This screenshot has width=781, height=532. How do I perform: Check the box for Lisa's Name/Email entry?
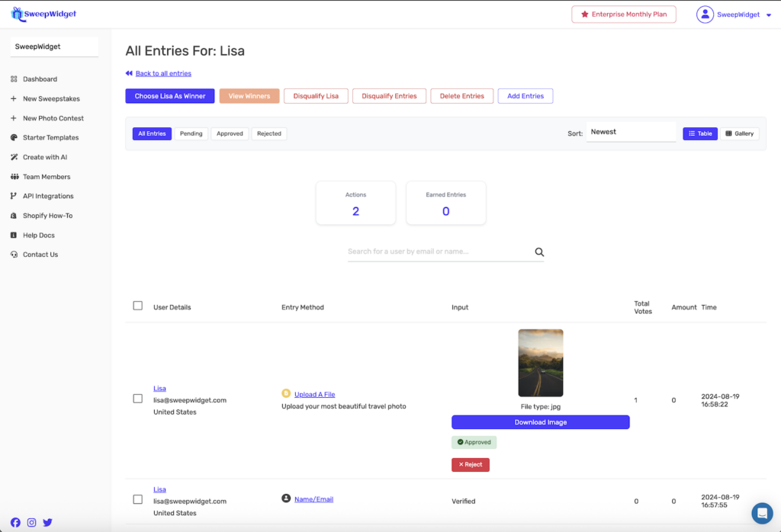[138, 499]
